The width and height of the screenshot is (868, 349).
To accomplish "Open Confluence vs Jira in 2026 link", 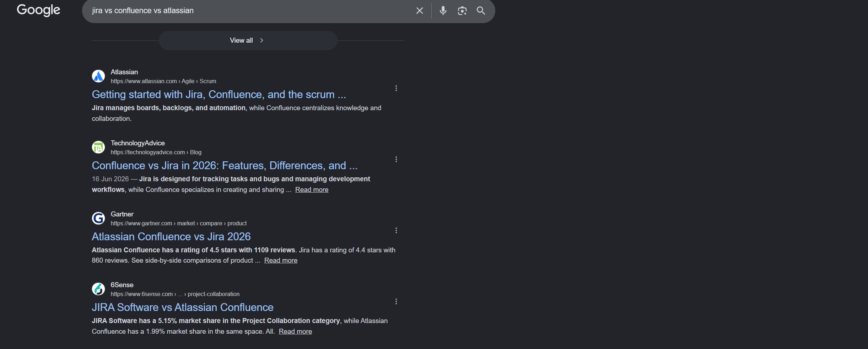I will tap(225, 166).
